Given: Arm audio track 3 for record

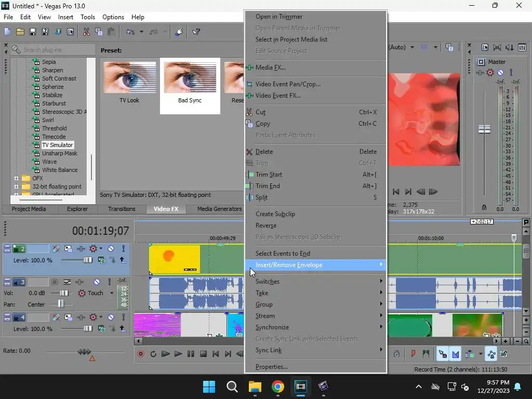Looking at the screenshot, I should [54, 282].
